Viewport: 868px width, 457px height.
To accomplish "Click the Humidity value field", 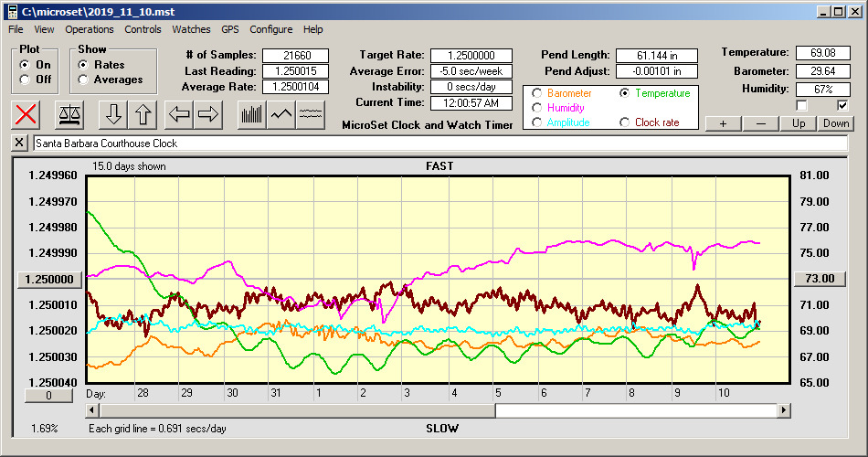I will point(822,89).
